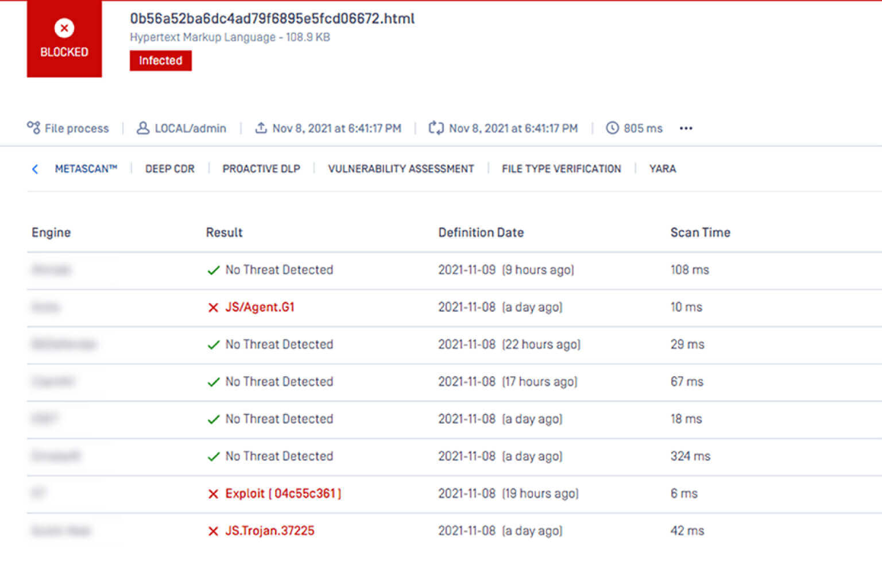The width and height of the screenshot is (882, 588).
Task: Click the Scan Time column header
Action: click(x=700, y=233)
